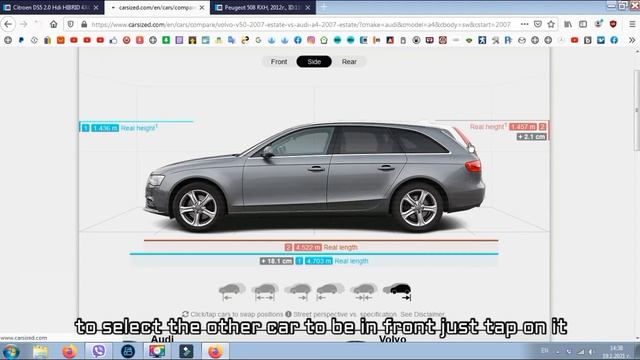Click the EN language indicator in tray
Screen dimensions: 640x360
point(544,351)
